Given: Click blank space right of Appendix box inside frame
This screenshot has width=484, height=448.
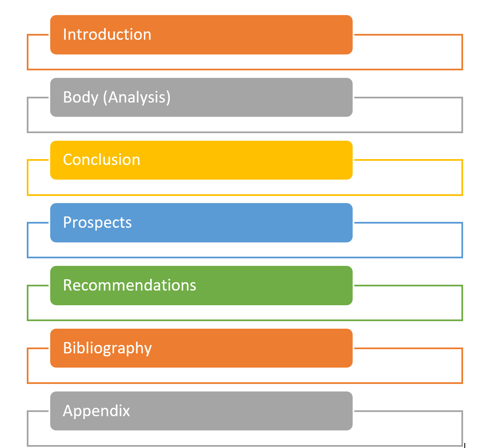Looking at the screenshot, I should point(407,428).
